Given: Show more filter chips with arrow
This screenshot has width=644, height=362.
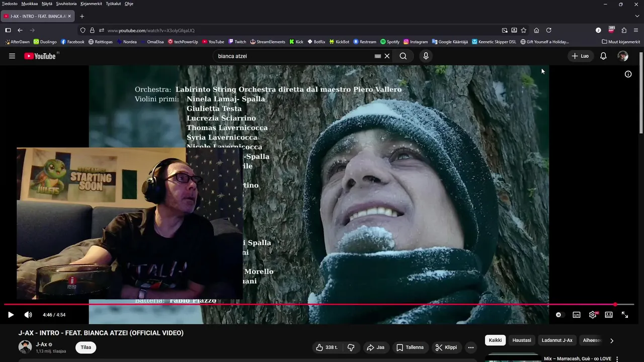Looking at the screenshot, I should pos(612,340).
